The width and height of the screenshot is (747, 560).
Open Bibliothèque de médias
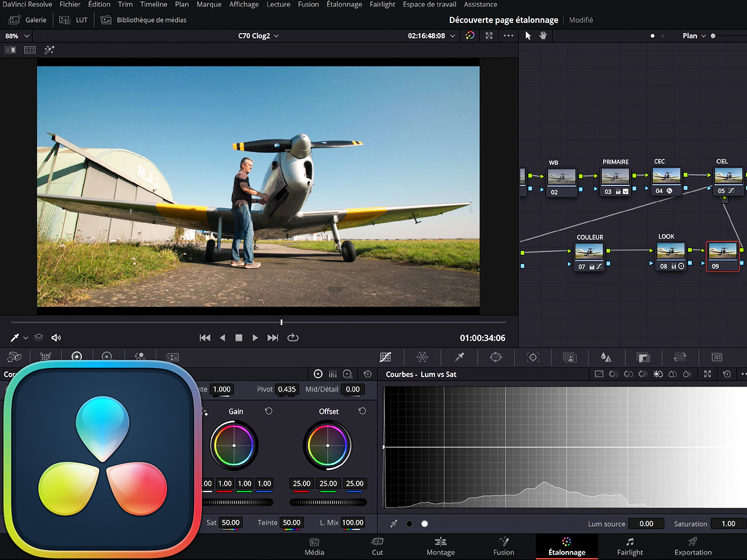144,20
